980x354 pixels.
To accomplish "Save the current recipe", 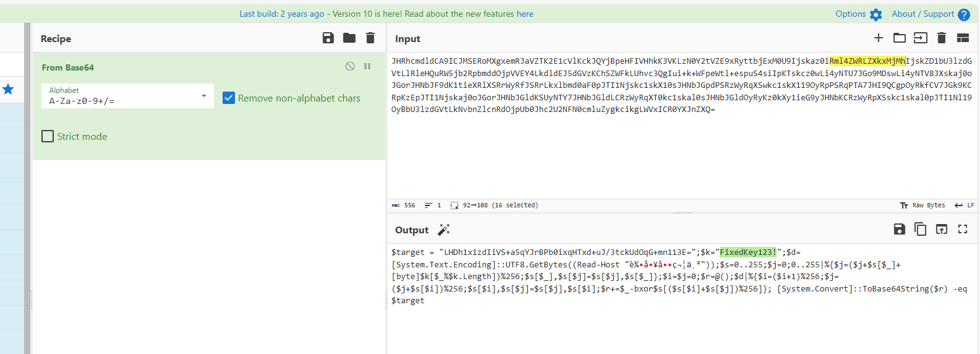I will (328, 38).
